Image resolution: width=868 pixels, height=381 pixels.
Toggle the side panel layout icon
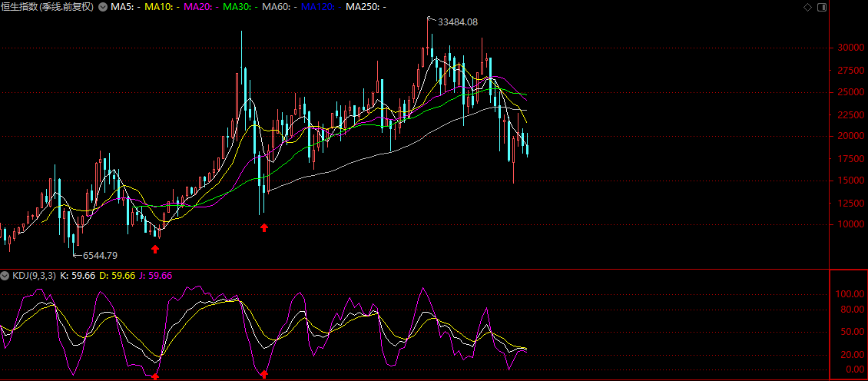[822, 7]
